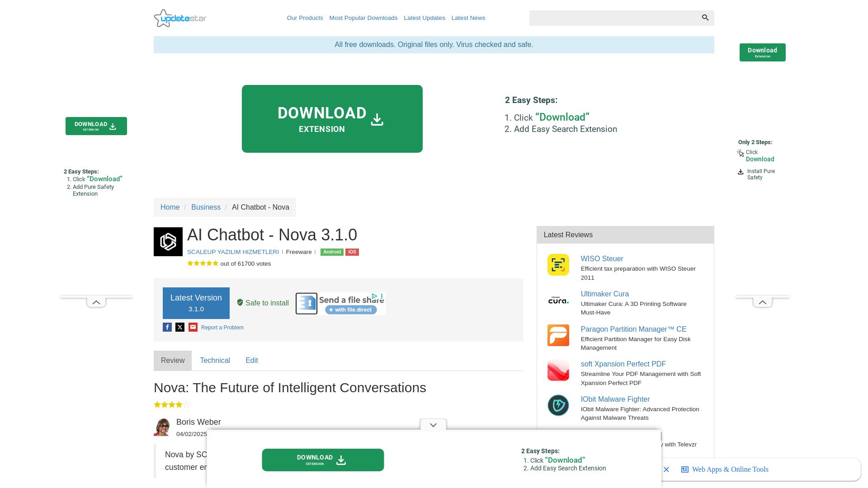Click the "out of 61700 votes" text
The width and height of the screenshot is (868, 488).
[246, 264]
